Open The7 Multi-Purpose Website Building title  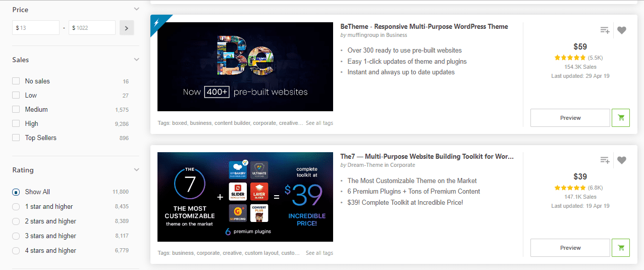[x=427, y=156]
